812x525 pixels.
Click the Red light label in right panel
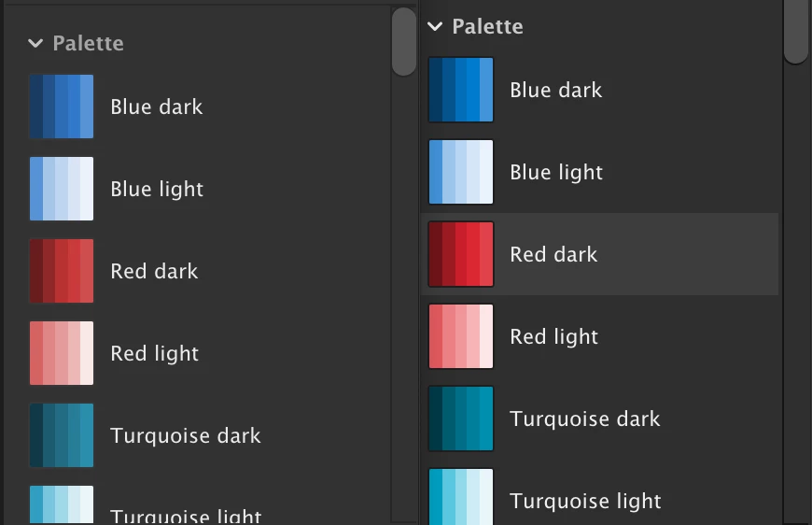coord(556,336)
